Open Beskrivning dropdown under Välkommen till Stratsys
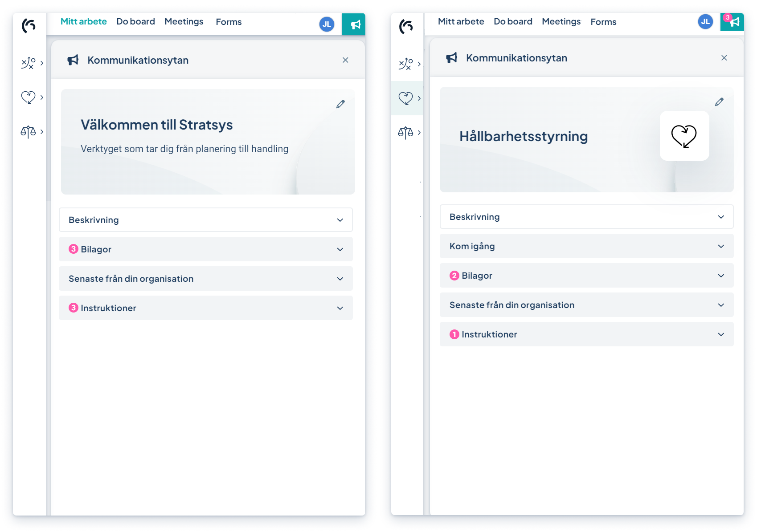The width and height of the screenshot is (757, 532). pos(206,220)
